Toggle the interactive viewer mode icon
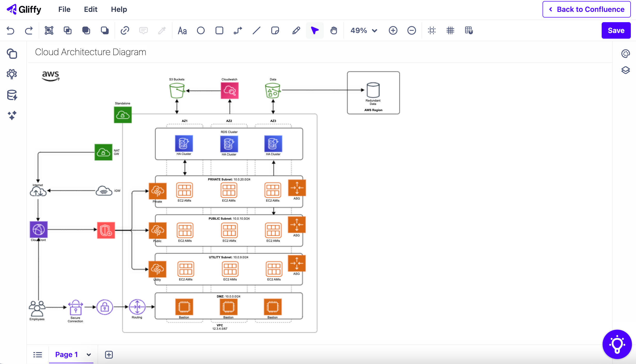 [x=469, y=30]
